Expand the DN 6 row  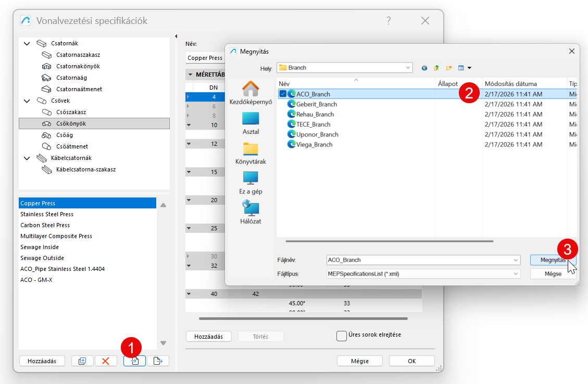coord(188,106)
